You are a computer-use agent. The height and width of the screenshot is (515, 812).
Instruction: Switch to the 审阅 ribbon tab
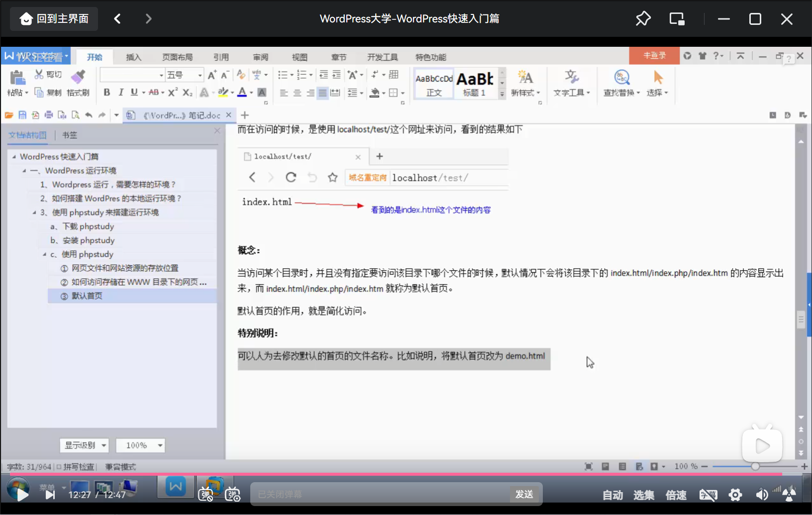point(260,57)
